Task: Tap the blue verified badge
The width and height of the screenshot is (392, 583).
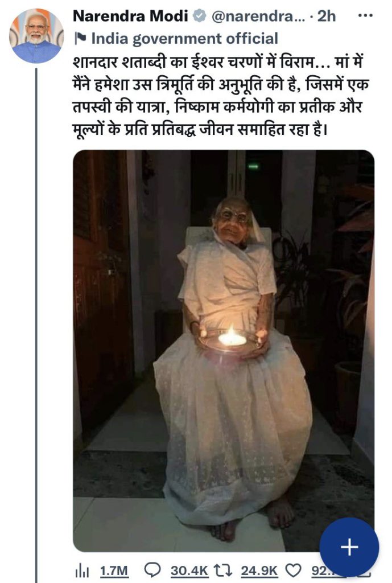Action: click(x=199, y=16)
